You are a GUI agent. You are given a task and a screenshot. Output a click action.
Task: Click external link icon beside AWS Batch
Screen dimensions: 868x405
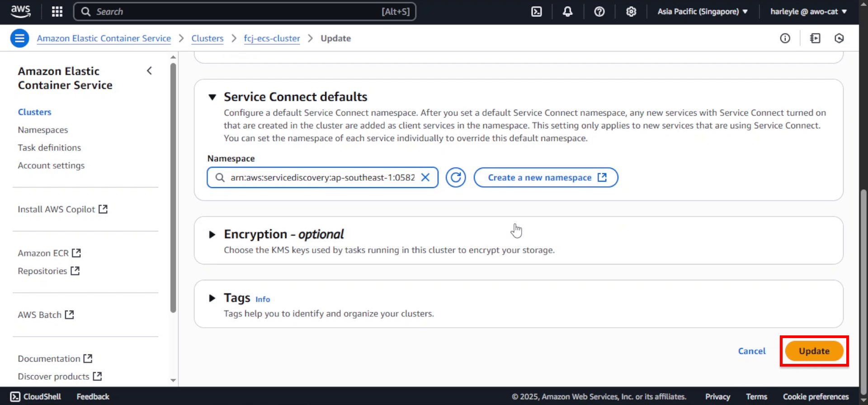click(x=69, y=315)
